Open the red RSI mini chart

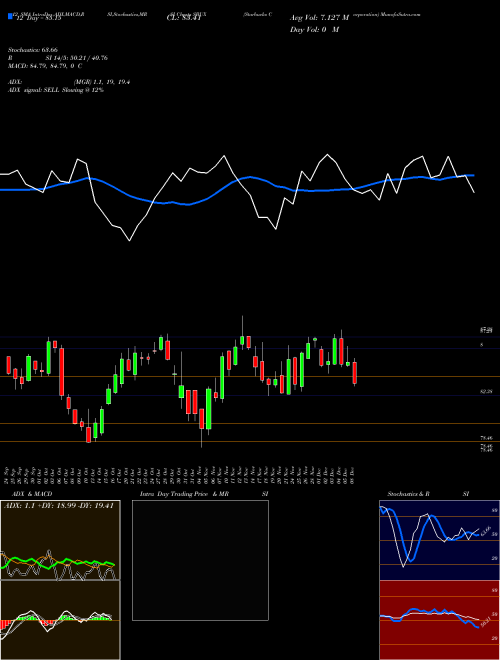point(439,620)
